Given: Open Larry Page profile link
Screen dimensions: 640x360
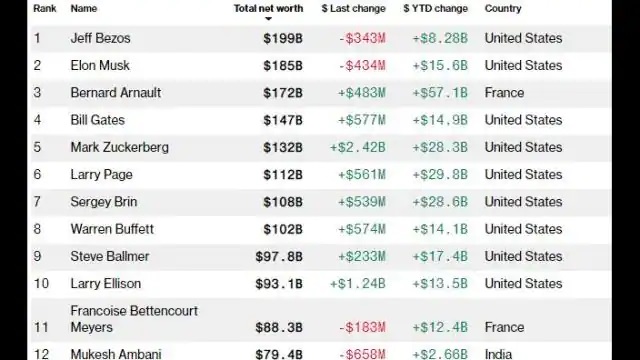Looking at the screenshot, I should tap(102, 175).
